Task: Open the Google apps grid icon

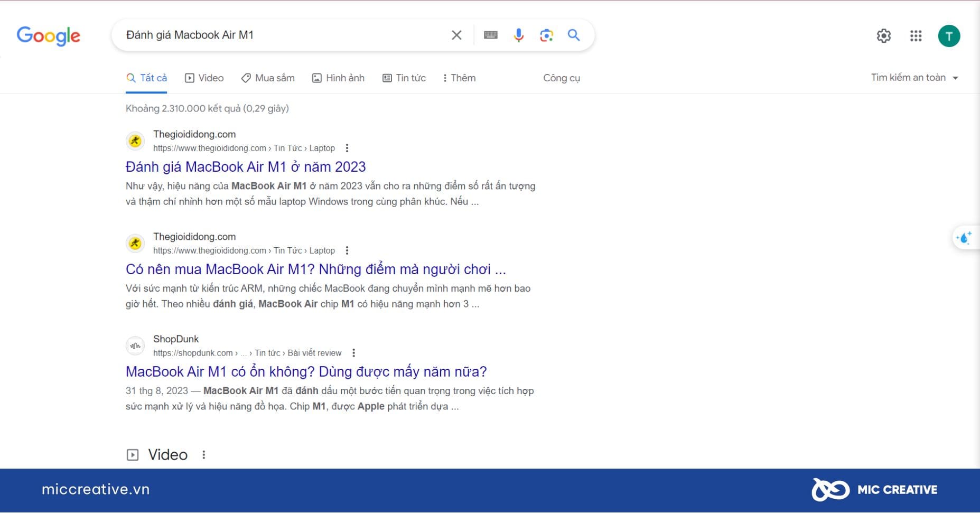Action: point(916,36)
